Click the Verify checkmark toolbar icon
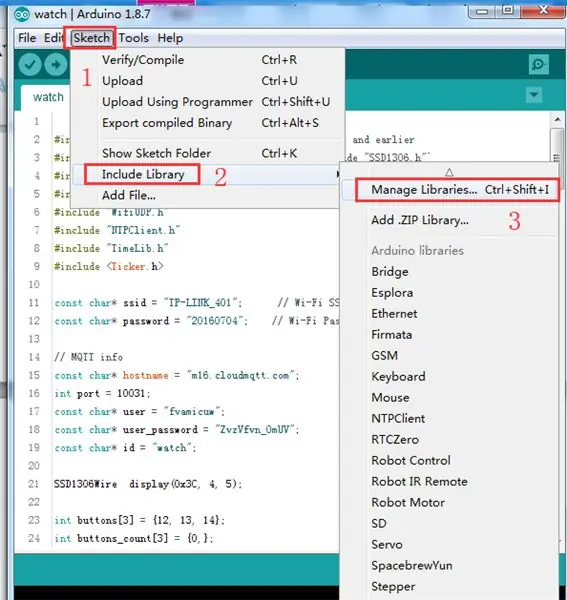567x600 pixels. click(x=30, y=64)
